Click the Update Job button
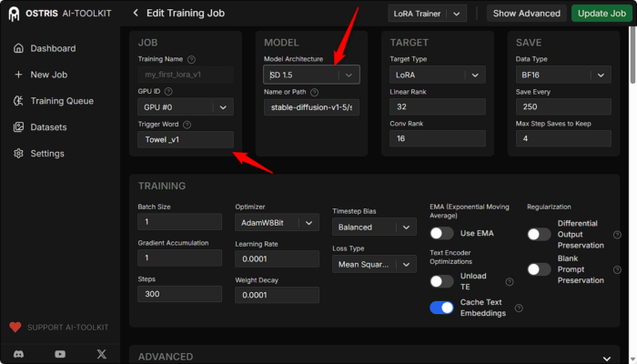The height and width of the screenshot is (364, 637). click(603, 13)
